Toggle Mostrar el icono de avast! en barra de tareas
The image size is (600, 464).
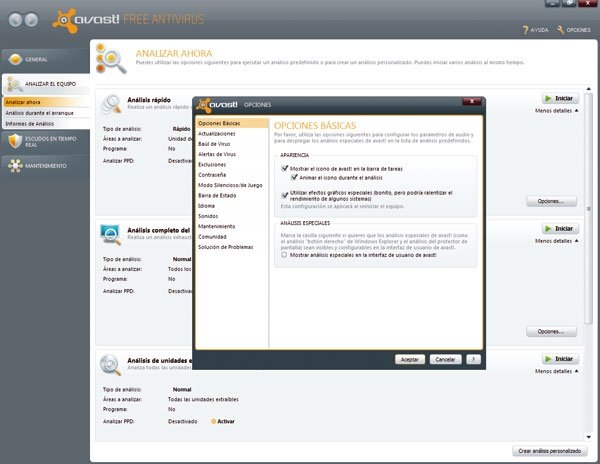point(284,168)
